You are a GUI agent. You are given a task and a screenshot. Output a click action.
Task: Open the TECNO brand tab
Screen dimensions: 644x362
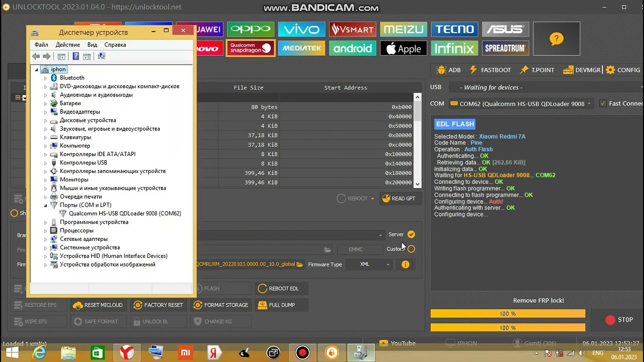pos(455,29)
